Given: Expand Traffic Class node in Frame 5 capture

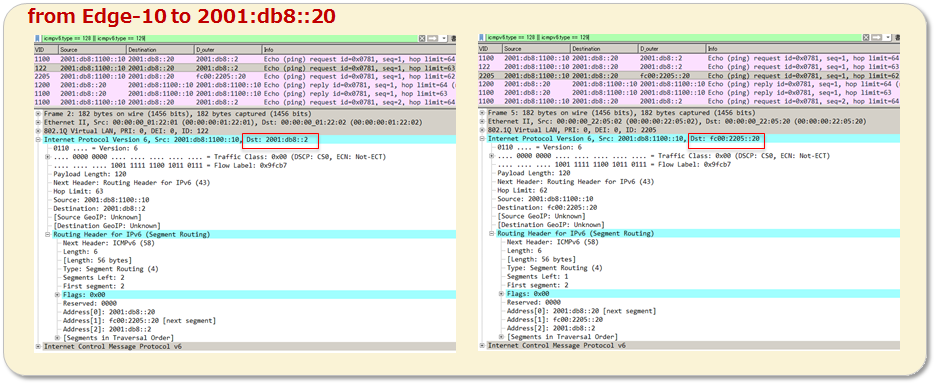Looking at the screenshot, I should click(492, 156).
